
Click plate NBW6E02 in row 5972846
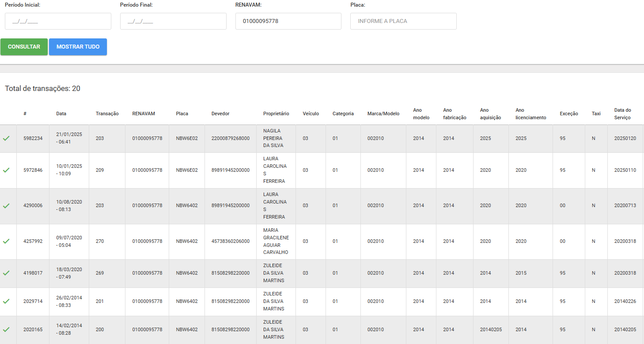(x=187, y=170)
